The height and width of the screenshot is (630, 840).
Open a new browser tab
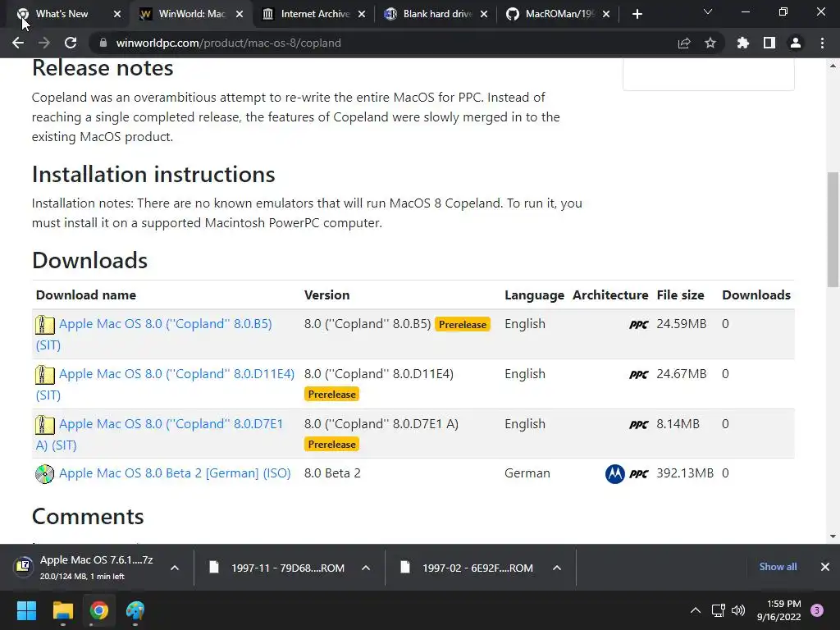point(637,14)
